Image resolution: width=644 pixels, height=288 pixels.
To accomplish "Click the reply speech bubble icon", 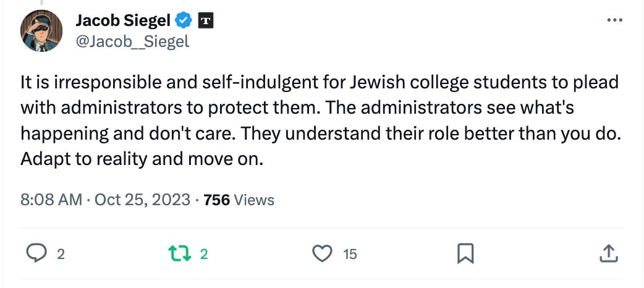I will 38,253.
